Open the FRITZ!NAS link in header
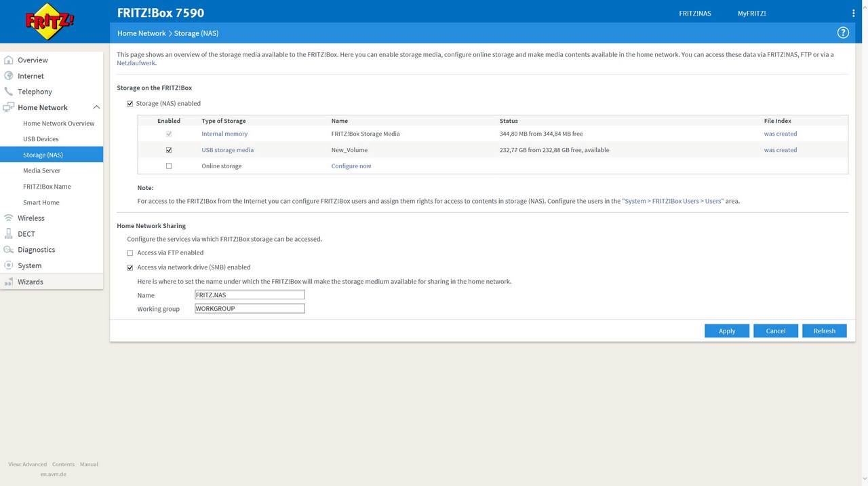The image size is (868, 486). tap(695, 14)
